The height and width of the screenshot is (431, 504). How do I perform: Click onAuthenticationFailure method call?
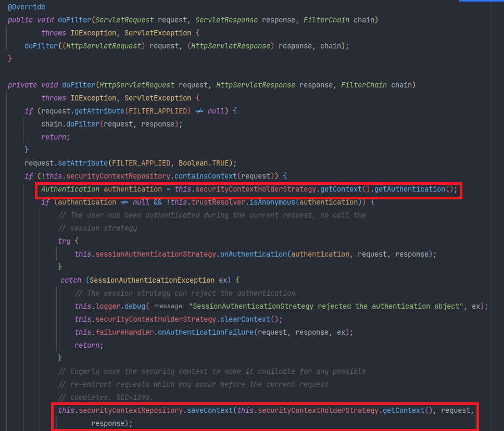coord(206,332)
